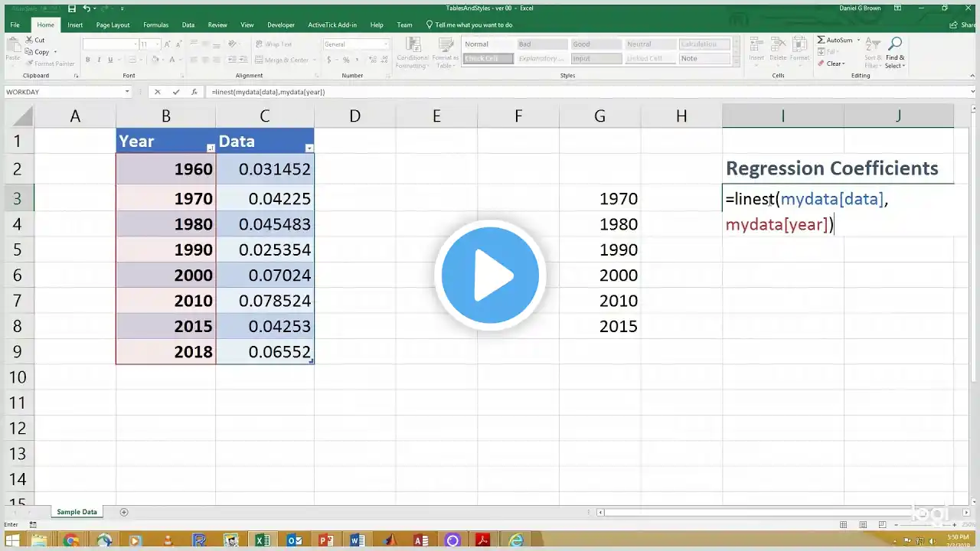Add a new sheet with the plus button
The height and width of the screenshot is (551, 980).
(124, 512)
